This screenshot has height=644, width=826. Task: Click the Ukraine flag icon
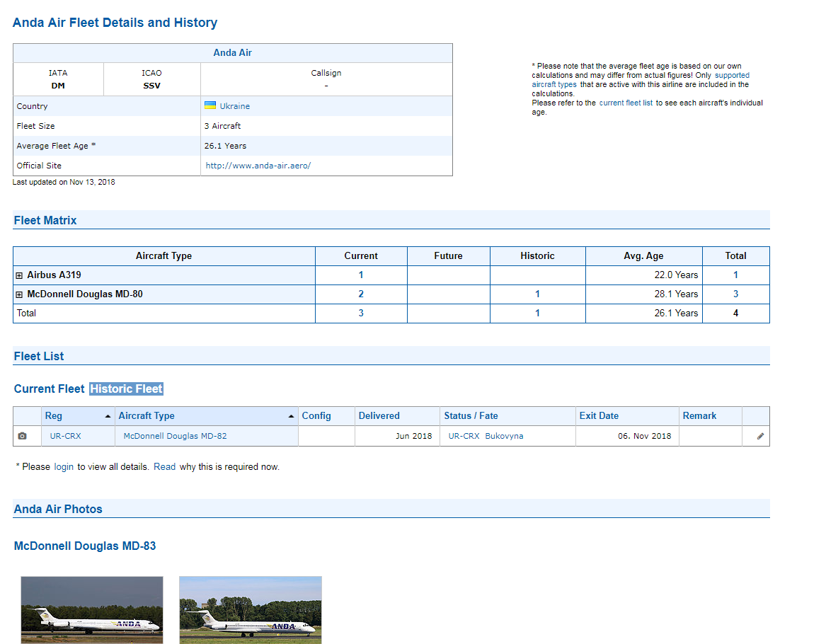click(x=210, y=105)
